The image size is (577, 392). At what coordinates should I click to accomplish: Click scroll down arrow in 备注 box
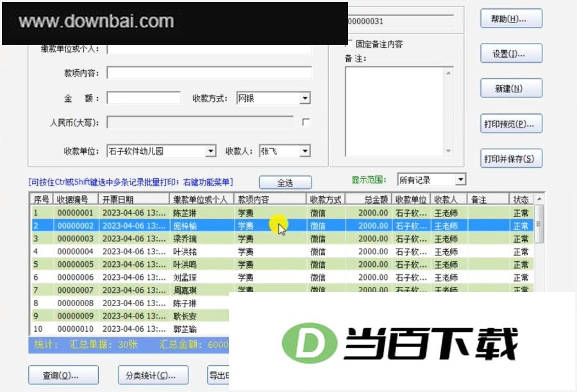pyautogui.click(x=448, y=151)
